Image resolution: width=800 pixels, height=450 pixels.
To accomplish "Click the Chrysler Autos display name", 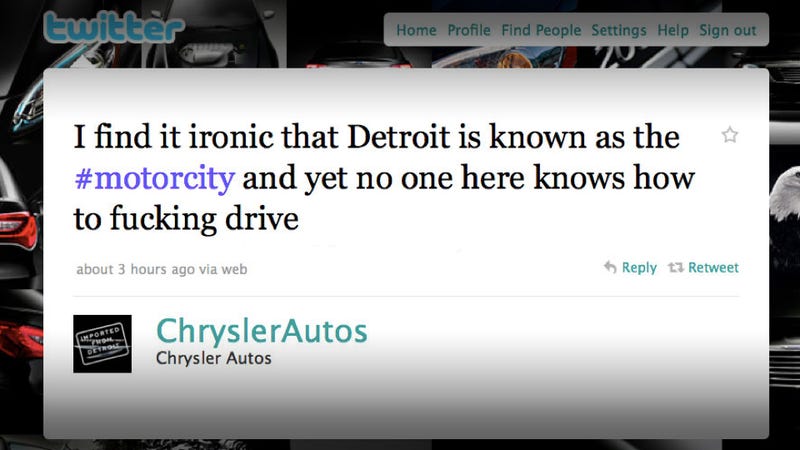I will pyautogui.click(x=214, y=358).
